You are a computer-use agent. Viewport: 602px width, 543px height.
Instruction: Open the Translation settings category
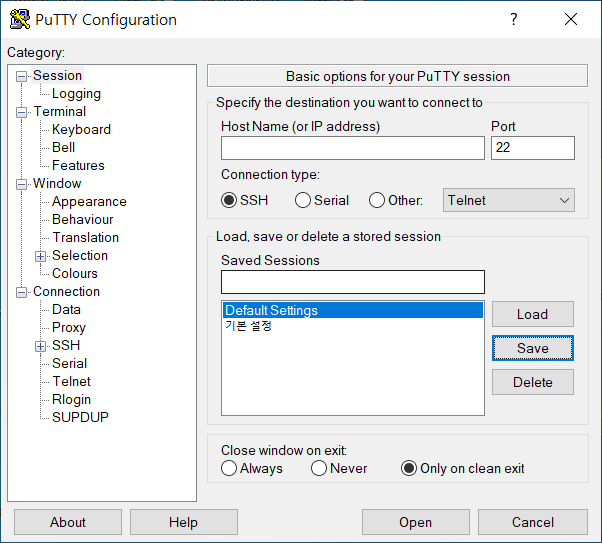click(x=86, y=238)
